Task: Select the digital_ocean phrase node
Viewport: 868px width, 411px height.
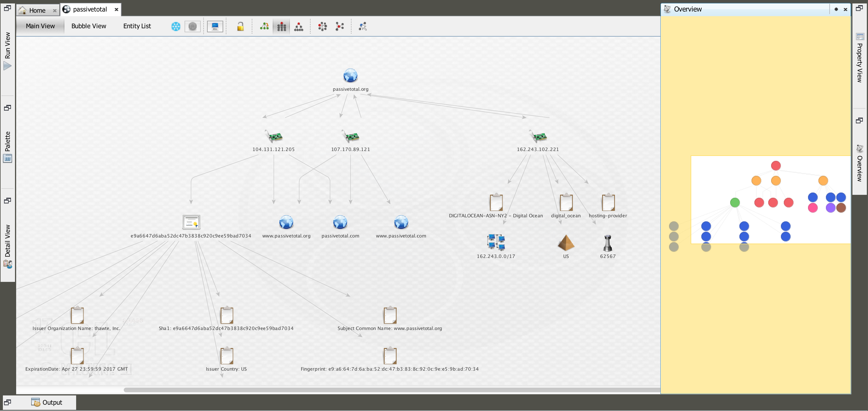Action: pos(566,206)
